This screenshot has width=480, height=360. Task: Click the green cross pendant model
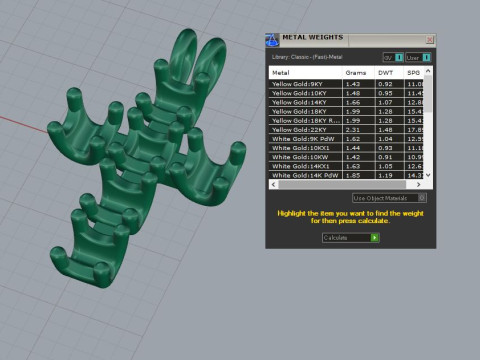click(147, 157)
